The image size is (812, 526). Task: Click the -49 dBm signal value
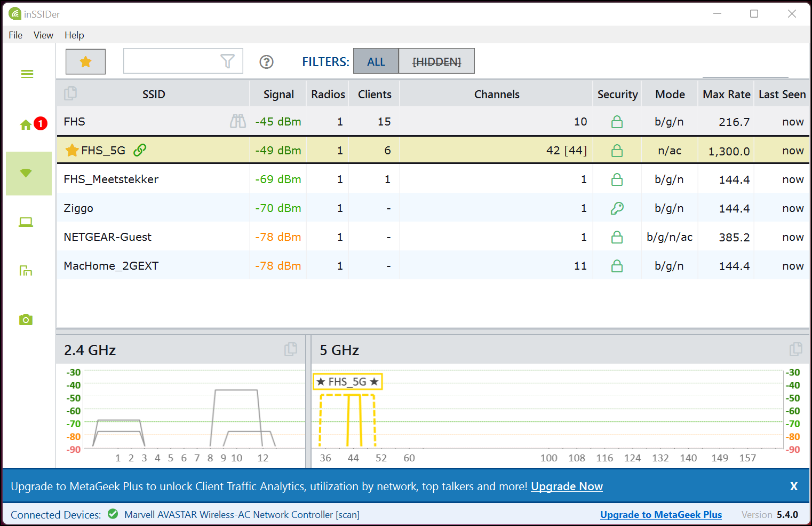coord(278,151)
